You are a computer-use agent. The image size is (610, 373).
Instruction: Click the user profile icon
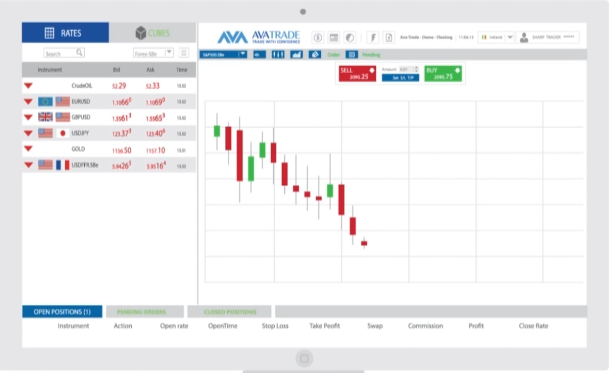[524, 37]
